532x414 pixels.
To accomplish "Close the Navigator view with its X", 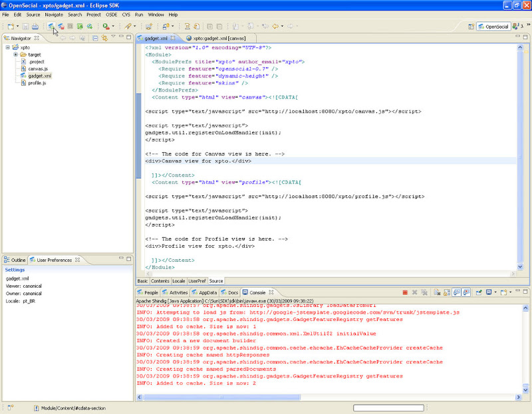I will pos(37,39).
